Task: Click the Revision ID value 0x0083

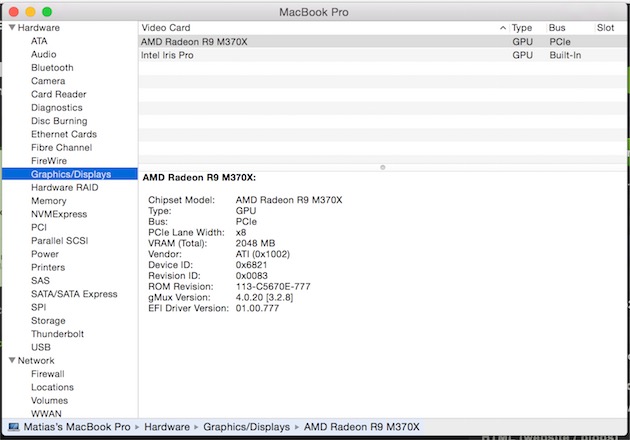Action: [x=252, y=276]
